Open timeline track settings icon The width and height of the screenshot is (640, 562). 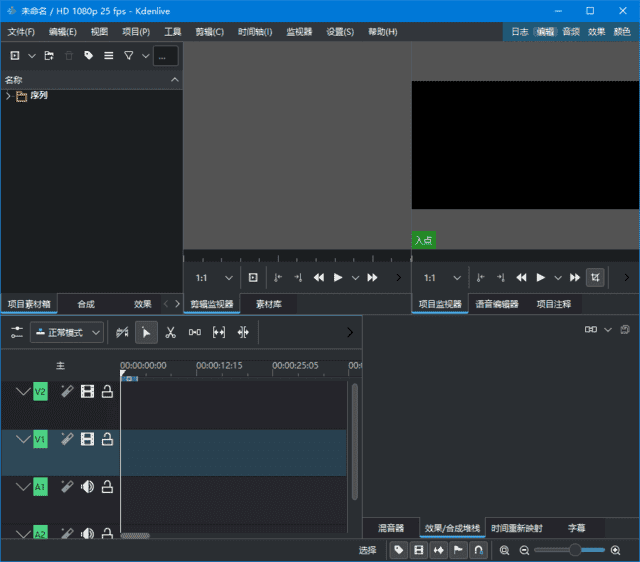(17, 332)
